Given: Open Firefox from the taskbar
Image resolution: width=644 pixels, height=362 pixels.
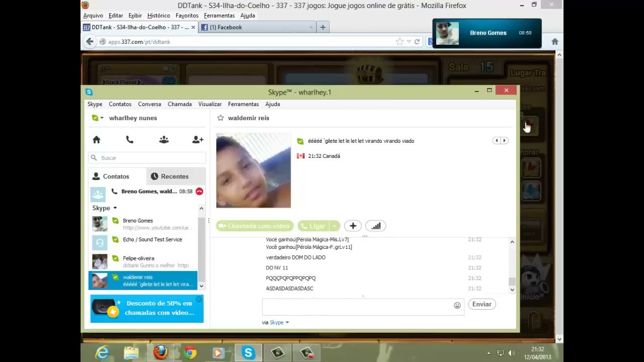Looking at the screenshot, I should 160,353.
